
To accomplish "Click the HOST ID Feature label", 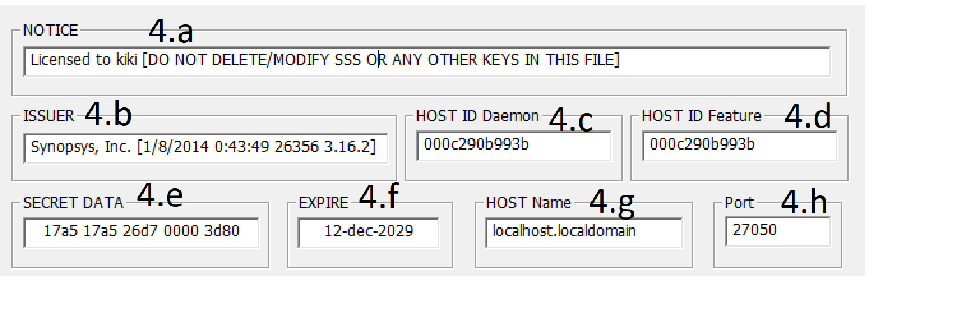I will [x=701, y=116].
